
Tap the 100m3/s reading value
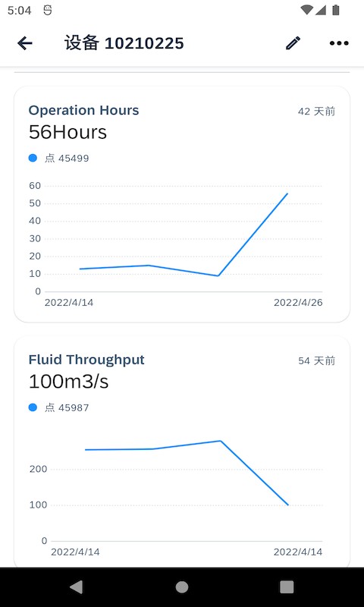pyautogui.click(x=68, y=382)
